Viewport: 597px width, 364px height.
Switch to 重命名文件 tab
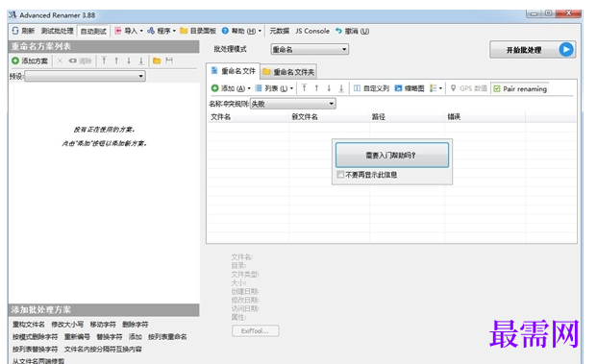[234, 71]
